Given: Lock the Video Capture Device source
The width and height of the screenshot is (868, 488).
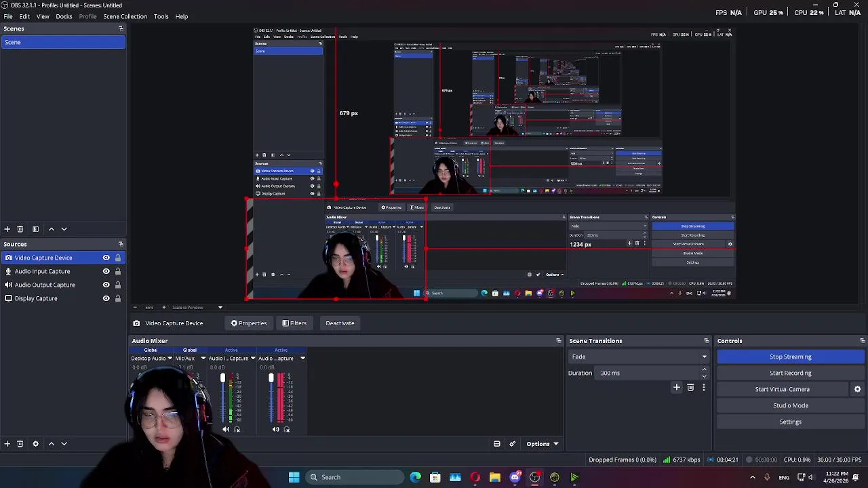Looking at the screenshot, I should click(117, 258).
